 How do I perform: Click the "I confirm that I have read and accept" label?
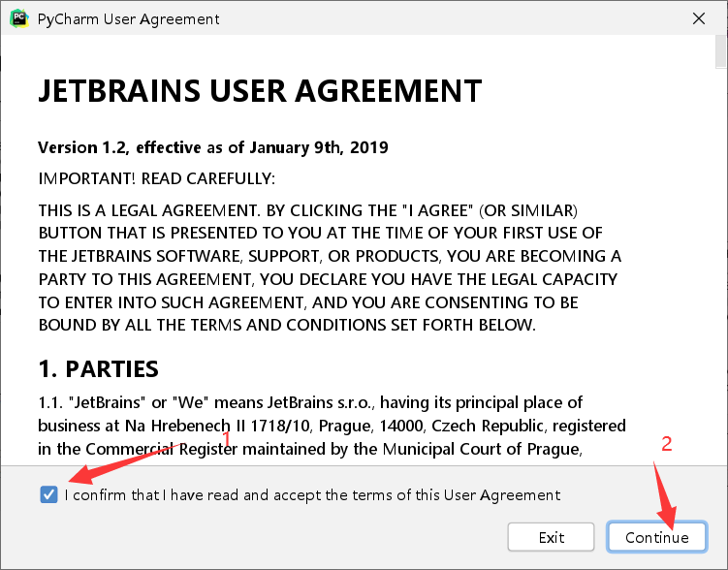click(x=312, y=495)
